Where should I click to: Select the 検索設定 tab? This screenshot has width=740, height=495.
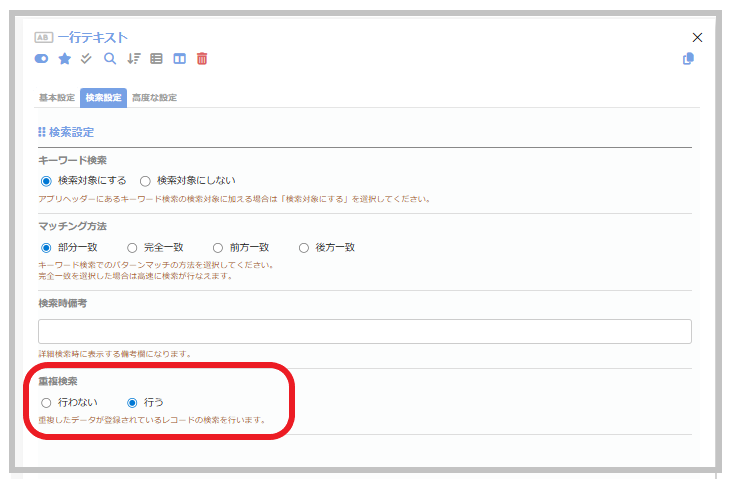tap(104, 98)
